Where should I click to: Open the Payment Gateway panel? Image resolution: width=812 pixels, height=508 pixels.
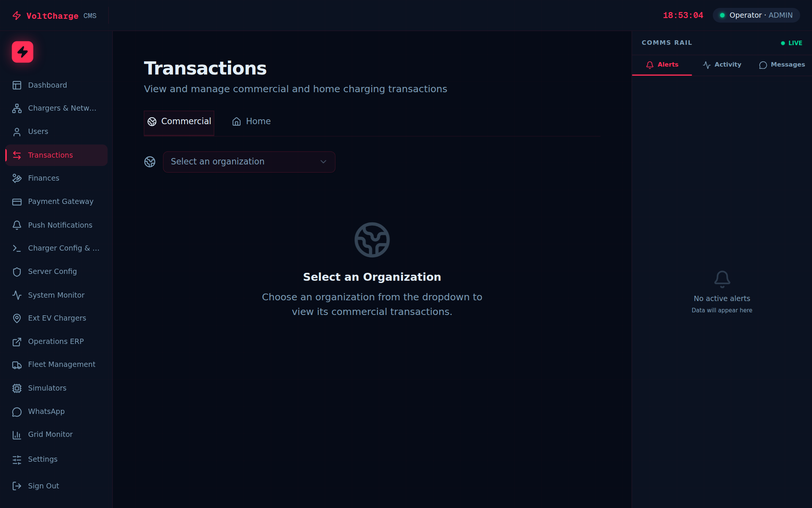tap(61, 201)
